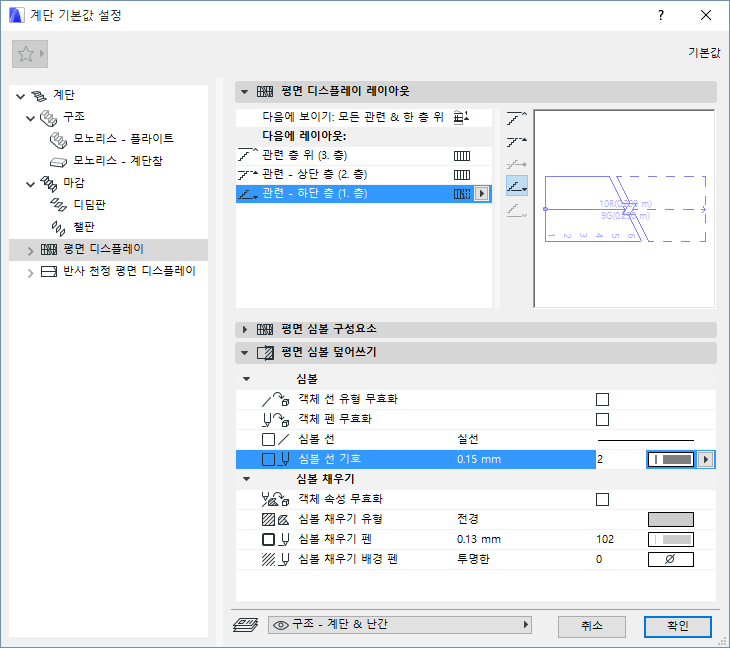
Task: Select row 관련 층 위 (3. 층)
Action: [x=364, y=155]
